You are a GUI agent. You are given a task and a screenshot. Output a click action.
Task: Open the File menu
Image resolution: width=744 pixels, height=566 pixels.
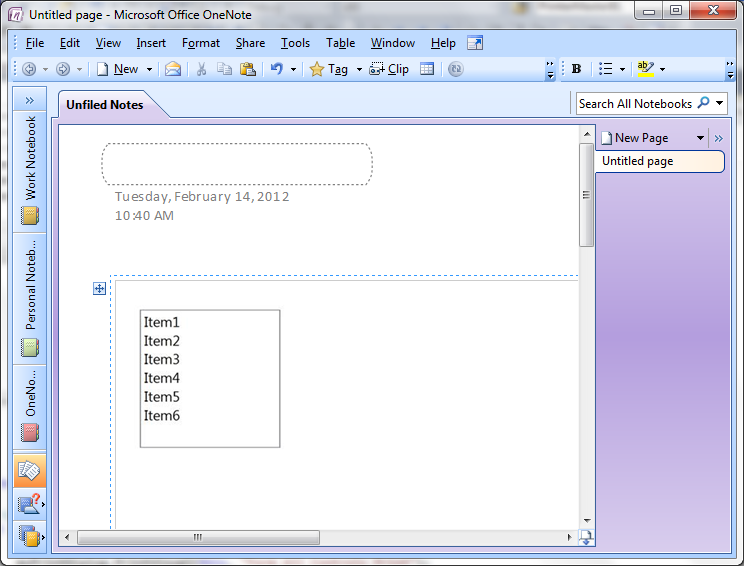35,43
